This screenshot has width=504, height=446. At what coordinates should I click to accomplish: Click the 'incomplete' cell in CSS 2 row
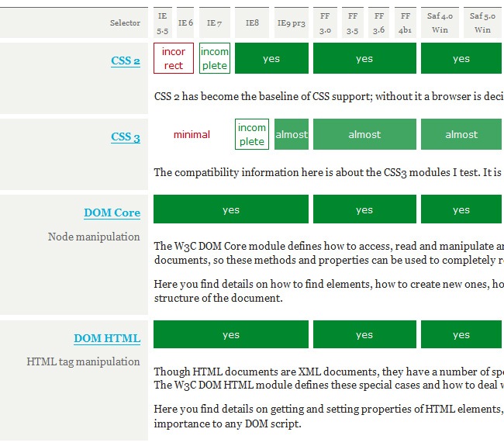click(x=215, y=59)
